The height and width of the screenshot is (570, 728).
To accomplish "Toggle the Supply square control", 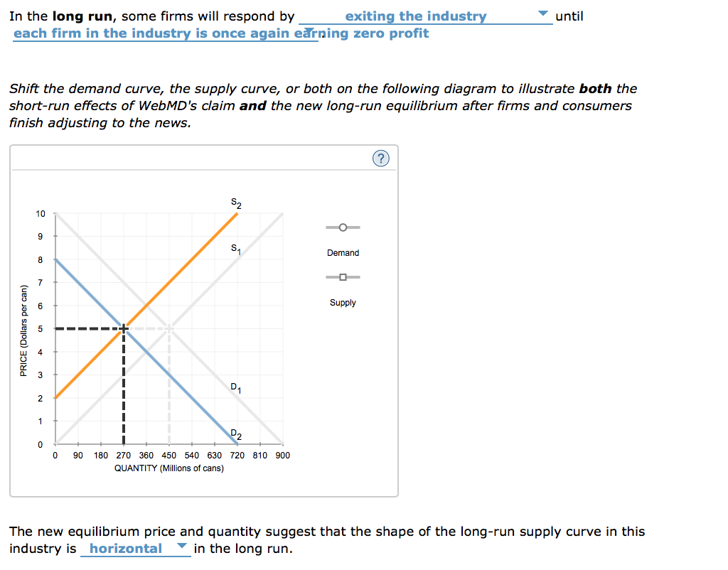I will click(342, 276).
